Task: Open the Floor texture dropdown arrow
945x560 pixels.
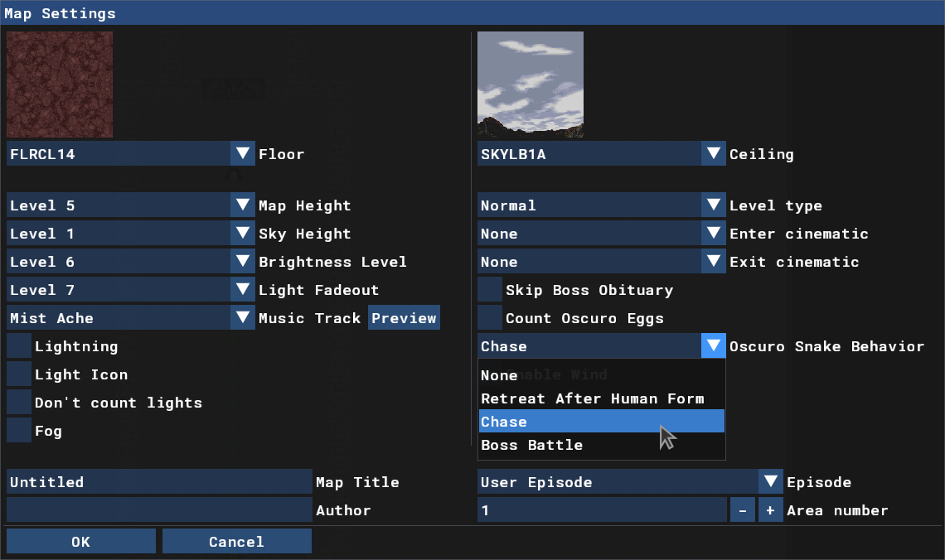Action: [243, 153]
